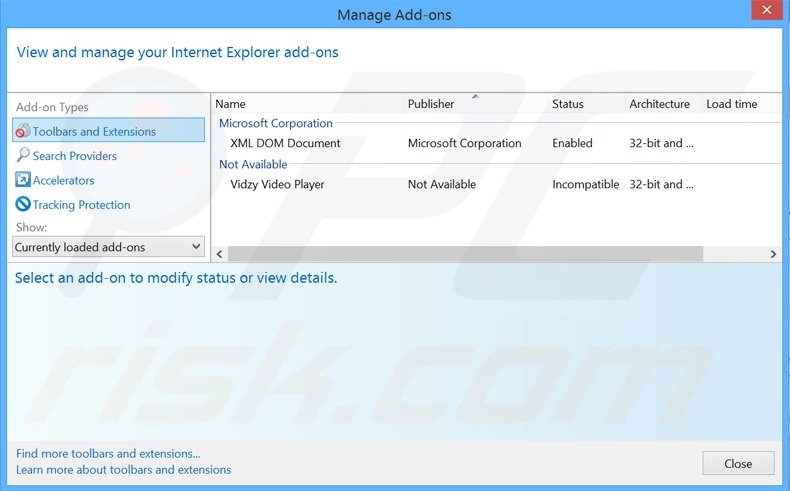Screen dimensions: 790x491
Task: Click the Tracking Protection blocked icon
Action: coord(23,204)
